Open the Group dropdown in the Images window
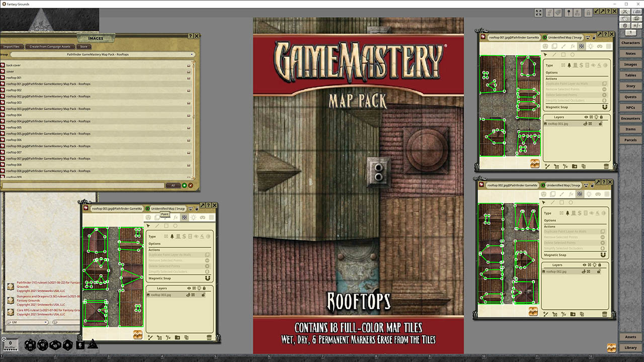 [192, 54]
